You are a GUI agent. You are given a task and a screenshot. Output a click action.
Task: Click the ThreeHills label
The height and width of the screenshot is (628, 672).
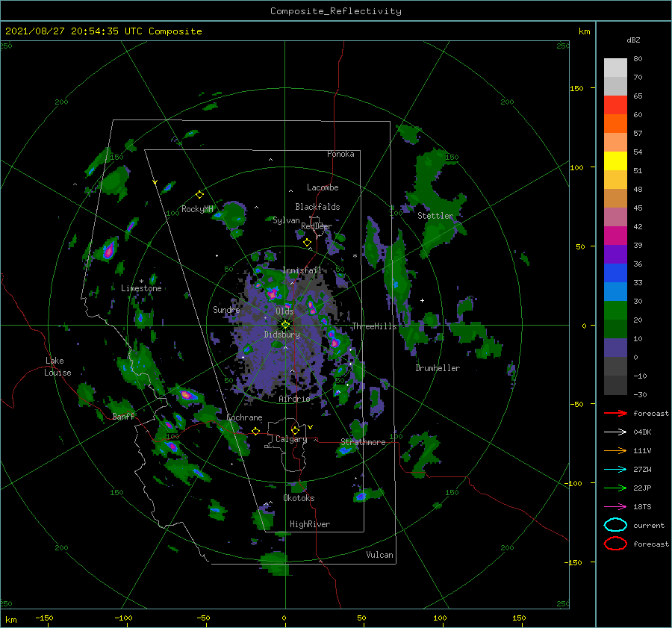(374, 326)
